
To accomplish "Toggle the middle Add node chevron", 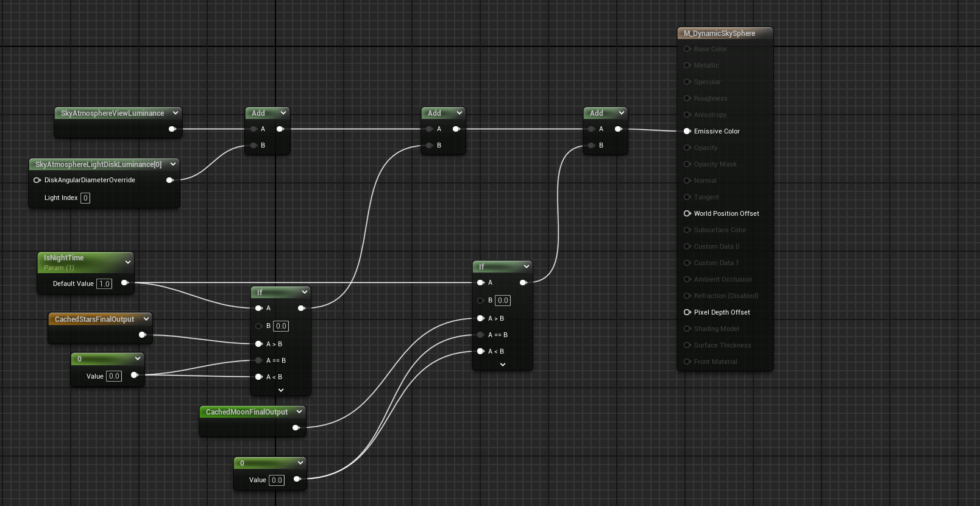I will [x=460, y=113].
